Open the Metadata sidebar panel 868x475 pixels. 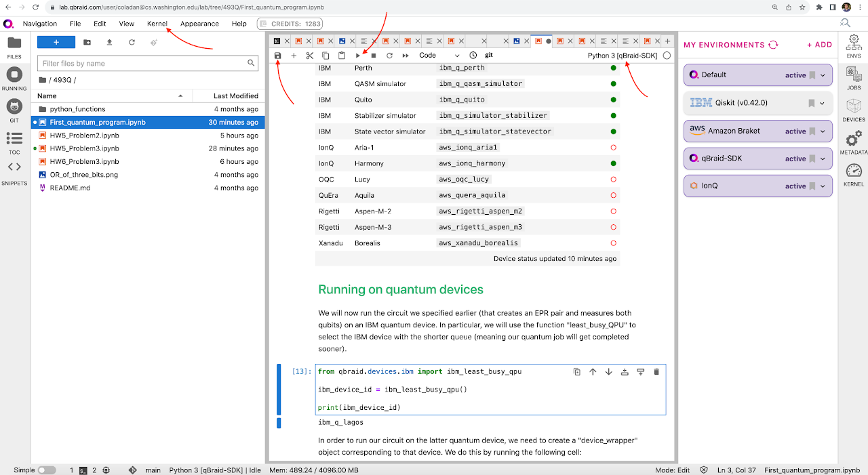(x=854, y=144)
